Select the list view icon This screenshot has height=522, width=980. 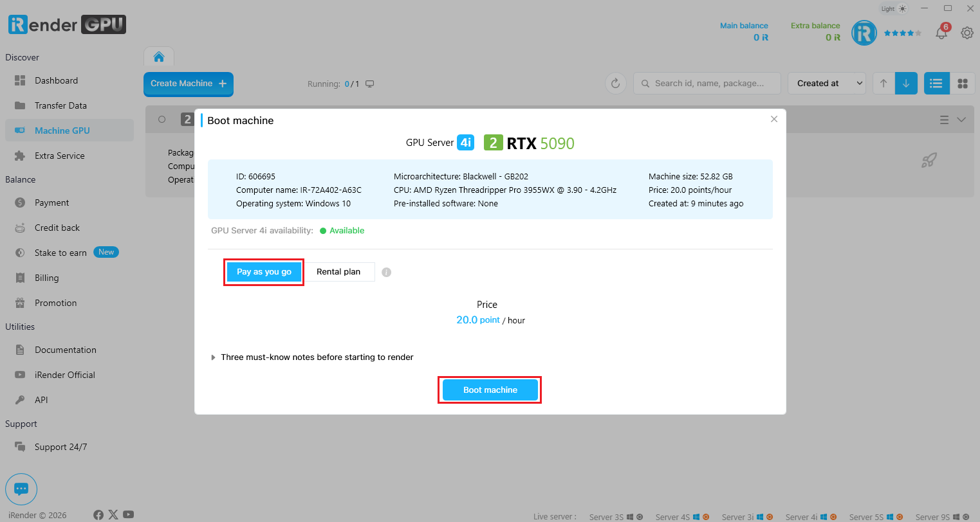(936, 84)
